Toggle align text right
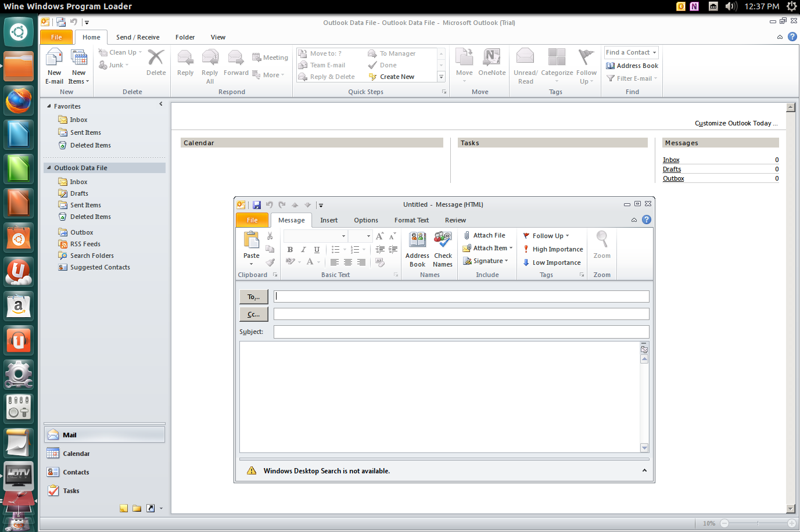Viewport: 800px width, 532px height. pos(361,263)
